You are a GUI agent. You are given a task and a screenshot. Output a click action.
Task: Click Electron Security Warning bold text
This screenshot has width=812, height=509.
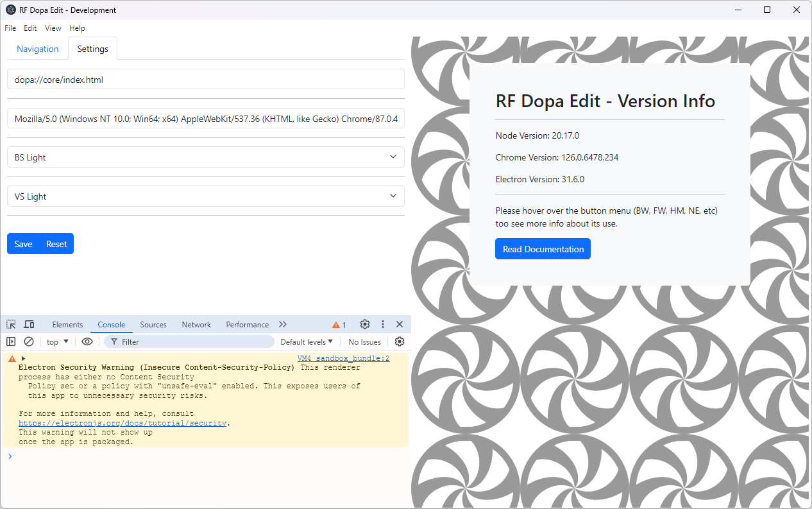pos(156,368)
